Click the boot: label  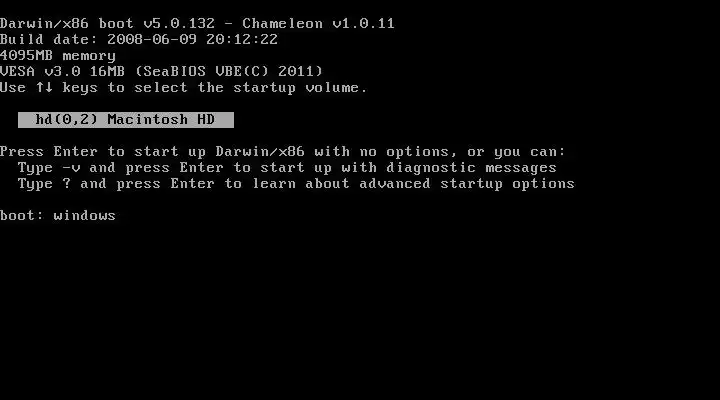tap(22, 215)
